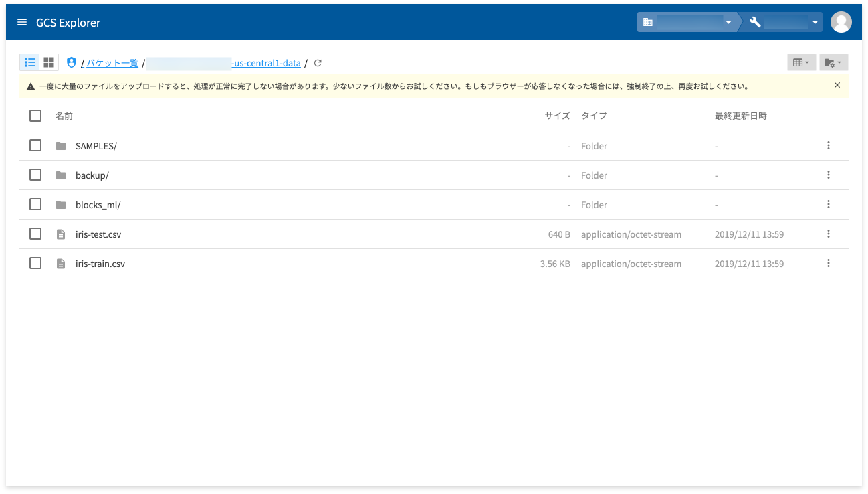868x494 pixels.
Task: Click iris-train.csv date 2019/12/11 13:59
Action: coord(749,264)
